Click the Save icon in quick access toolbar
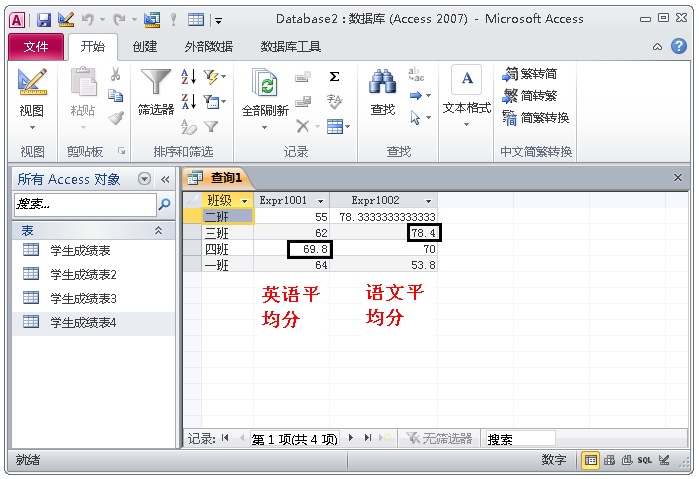699x479 pixels. pyautogui.click(x=44, y=20)
